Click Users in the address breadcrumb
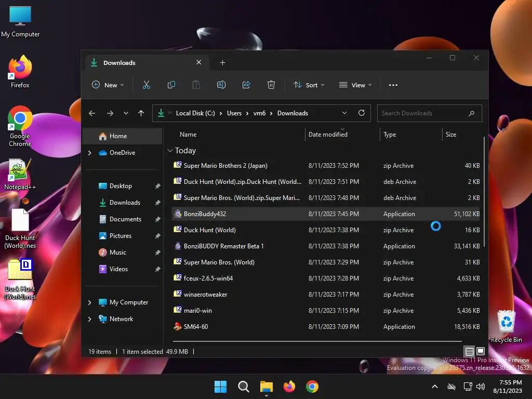Viewport: 532px width, 399px height. (x=234, y=113)
